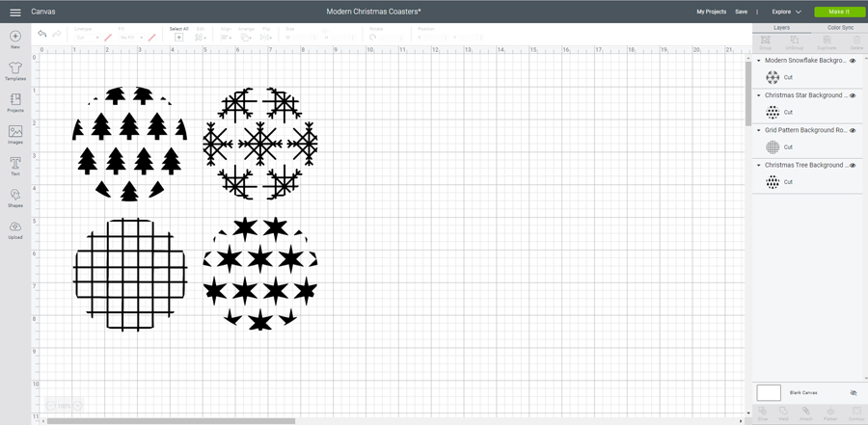868x425 pixels.
Task: Undo the last action
Action: [42, 34]
